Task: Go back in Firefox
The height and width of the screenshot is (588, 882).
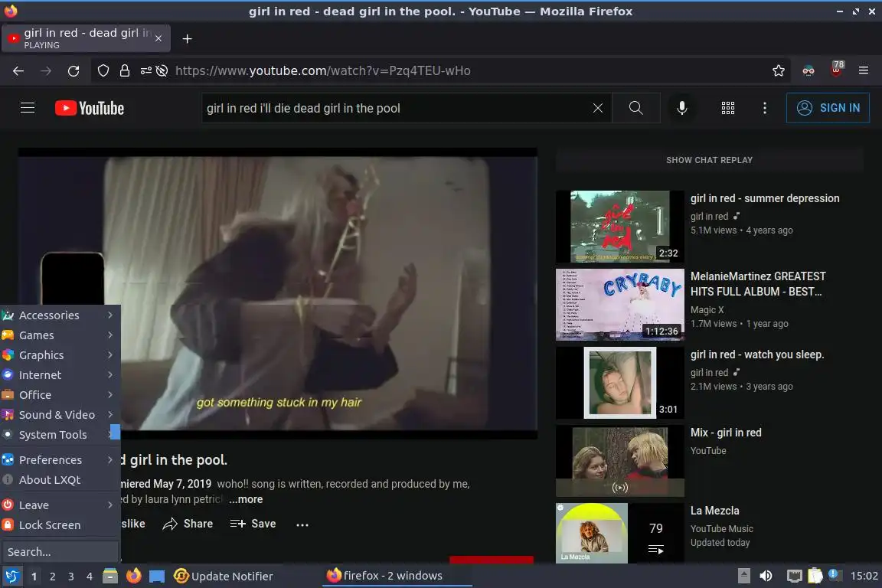Action: 18,71
